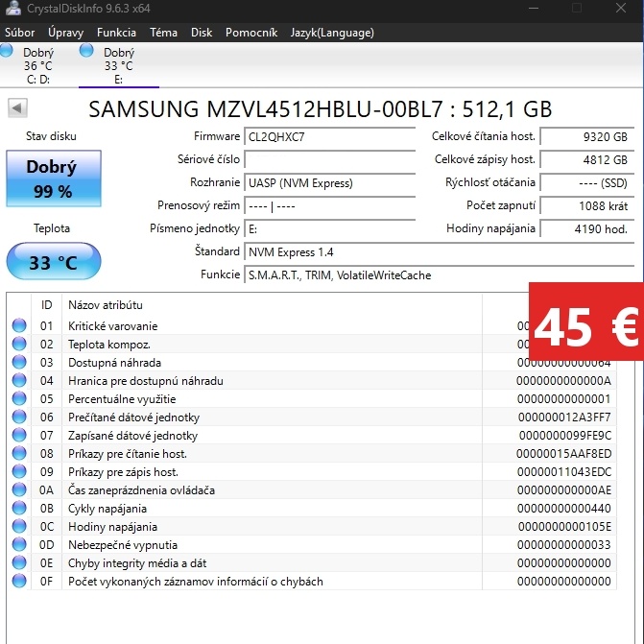Select the Kritické varovanie attribute name

pyautogui.click(x=113, y=326)
